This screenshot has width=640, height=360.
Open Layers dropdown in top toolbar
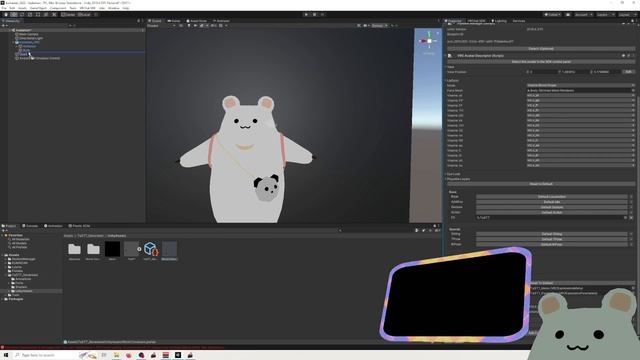coord(605,15)
